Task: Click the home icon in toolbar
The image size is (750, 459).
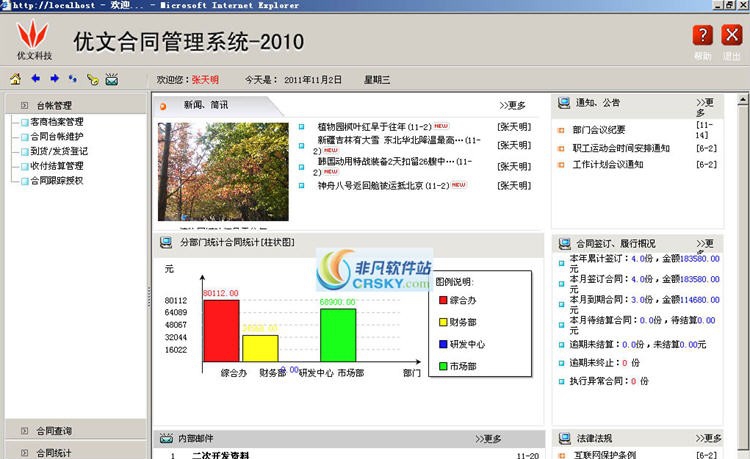Action: [16, 79]
